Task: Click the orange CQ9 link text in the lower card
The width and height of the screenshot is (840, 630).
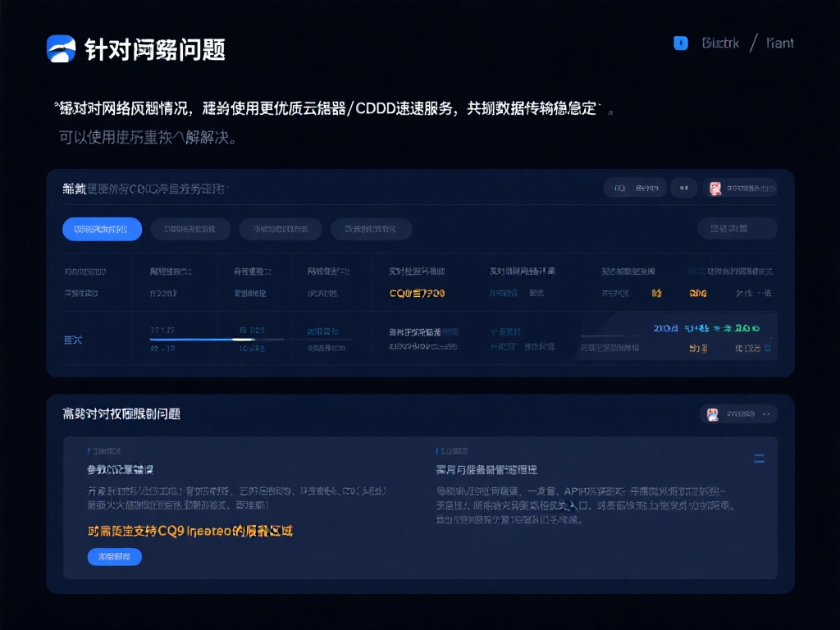Action: coord(190,531)
